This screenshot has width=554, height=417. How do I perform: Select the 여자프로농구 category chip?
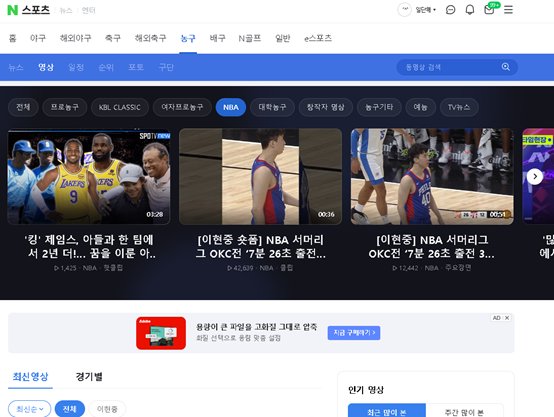click(x=182, y=107)
